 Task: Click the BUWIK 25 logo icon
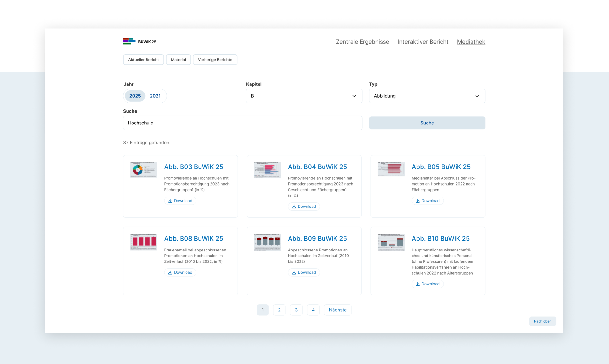129,41
